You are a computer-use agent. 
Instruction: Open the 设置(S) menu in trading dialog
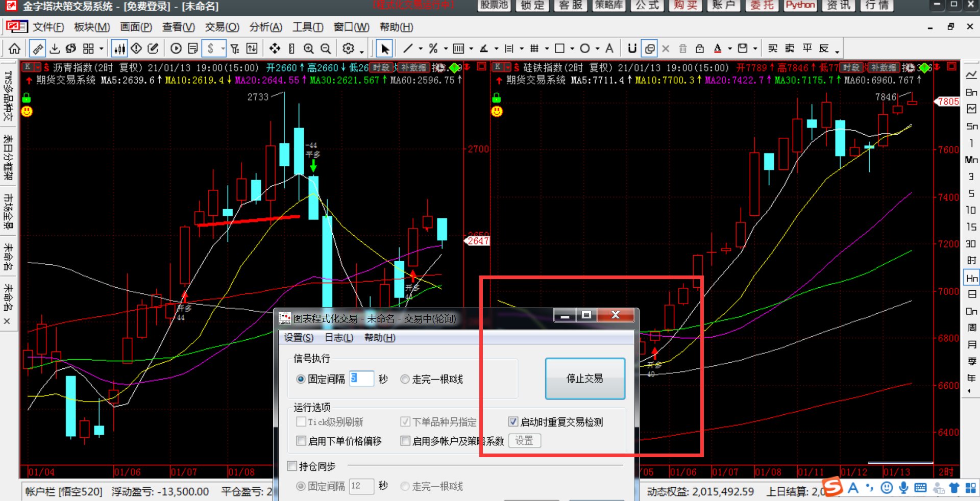(299, 338)
